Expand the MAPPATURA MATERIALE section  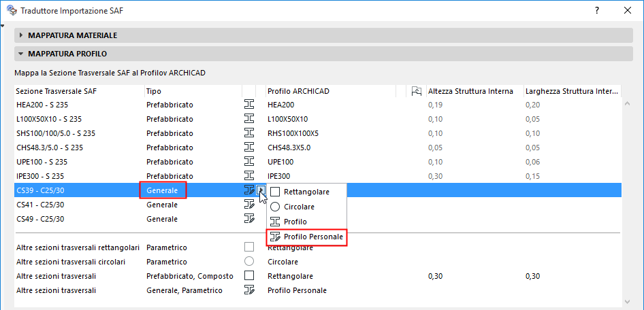click(x=21, y=35)
